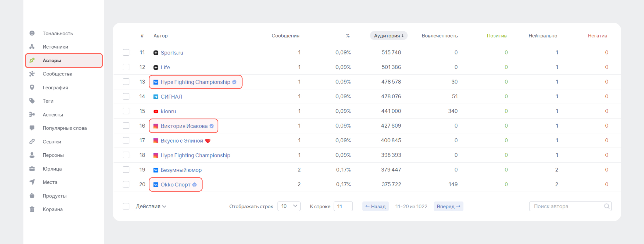Tick the checkbox for Вкусно с Элиной
644x244 pixels.
(x=126, y=140)
